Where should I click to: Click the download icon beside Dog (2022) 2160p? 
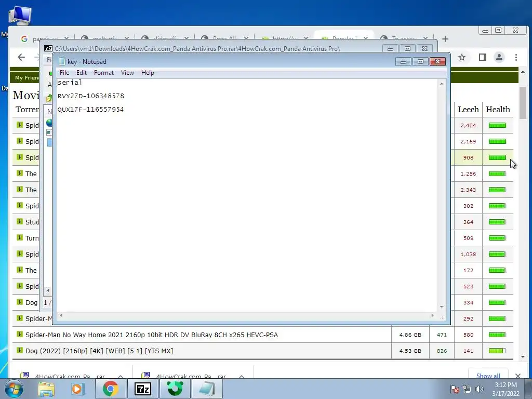click(x=20, y=351)
